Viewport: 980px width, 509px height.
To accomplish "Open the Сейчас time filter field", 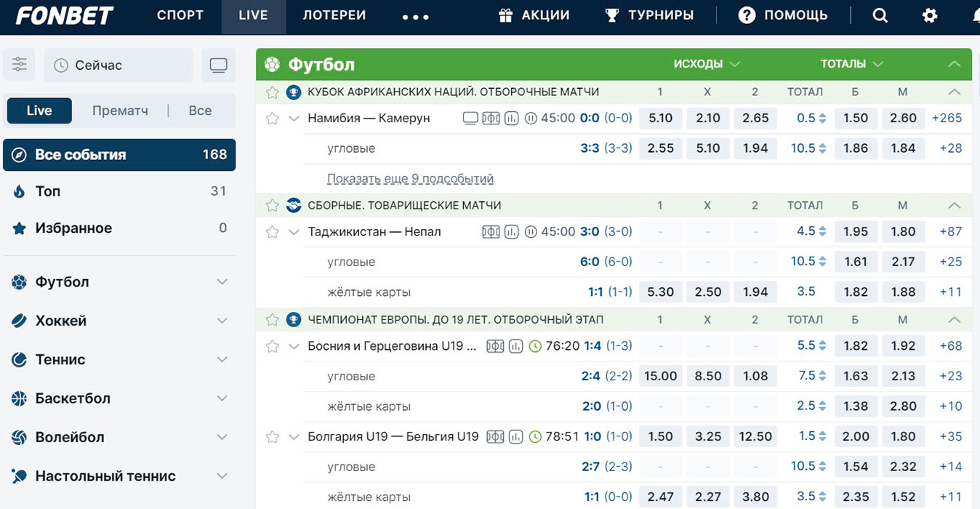I will pos(118,65).
